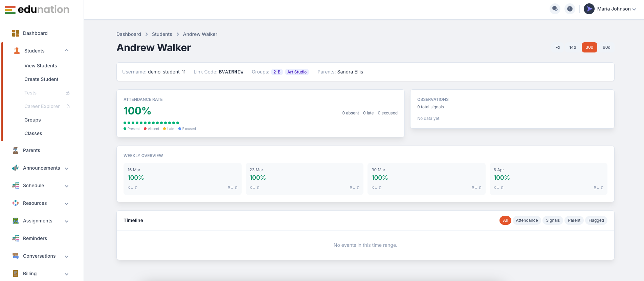Click Maria Johnson's profile avatar

pos(589,9)
